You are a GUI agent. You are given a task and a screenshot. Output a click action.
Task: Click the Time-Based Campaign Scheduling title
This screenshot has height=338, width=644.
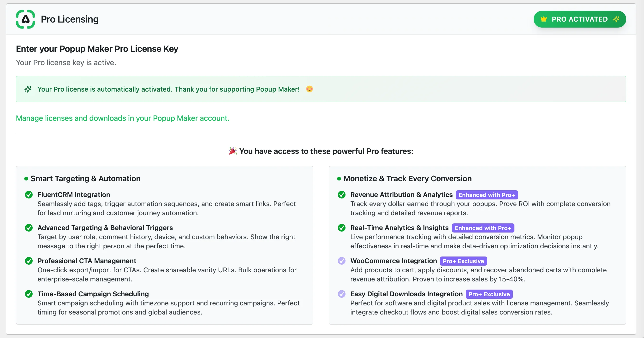pyautogui.click(x=93, y=294)
